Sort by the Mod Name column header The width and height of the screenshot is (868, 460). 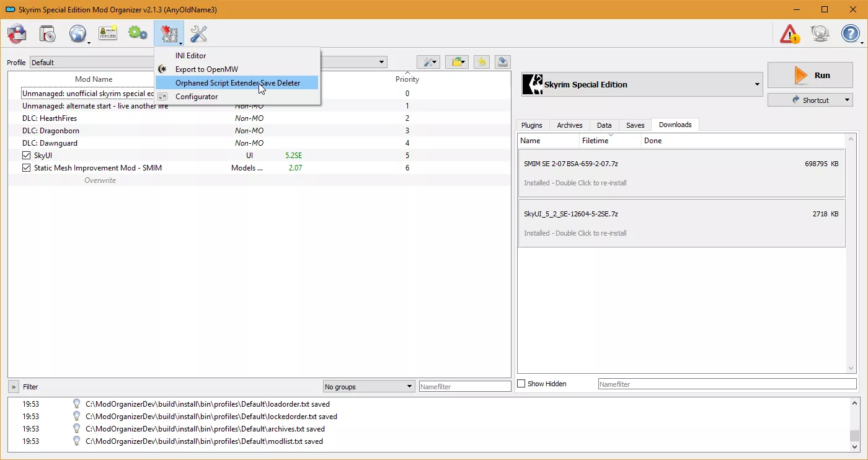tap(94, 79)
